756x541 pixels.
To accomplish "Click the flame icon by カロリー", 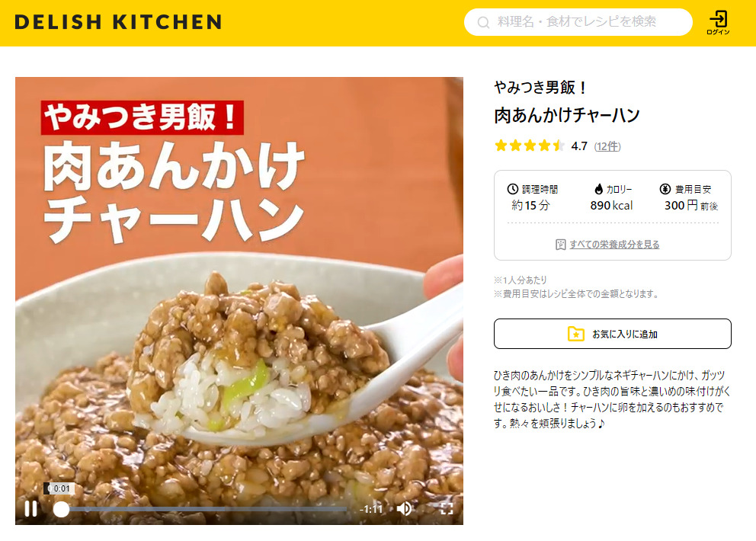I will coord(598,189).
